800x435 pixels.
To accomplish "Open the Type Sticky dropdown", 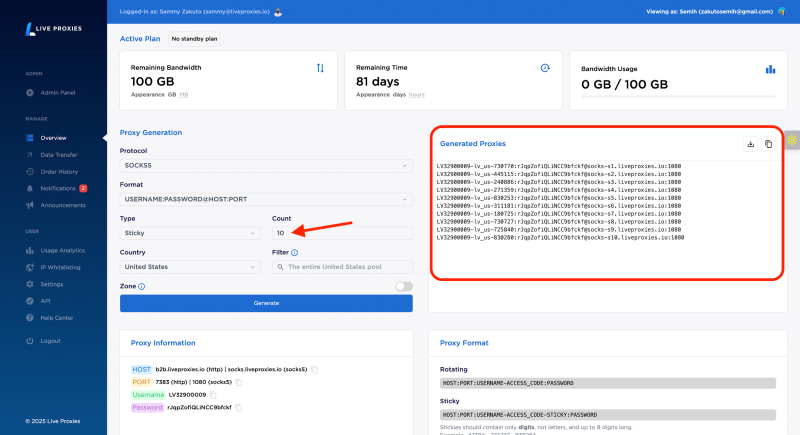I will 190,233.
